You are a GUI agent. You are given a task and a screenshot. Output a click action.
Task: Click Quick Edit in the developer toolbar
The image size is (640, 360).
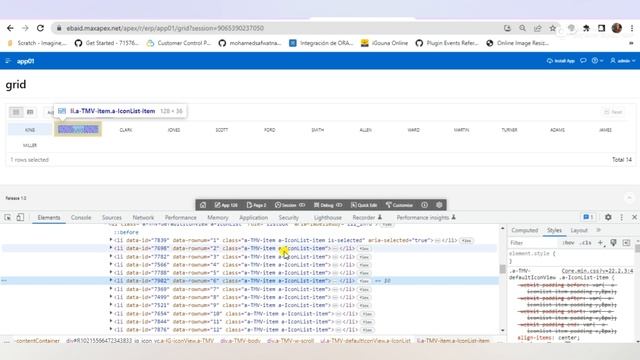[x=364, y=205]
